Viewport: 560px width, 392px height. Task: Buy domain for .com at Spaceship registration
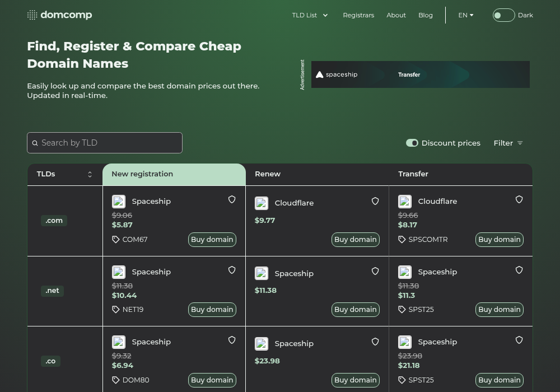[212, 240]
